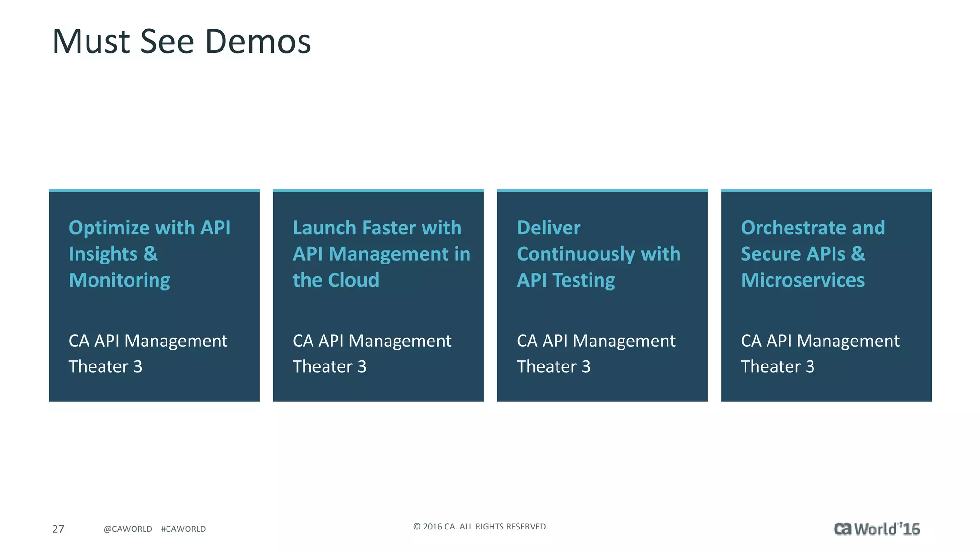Click 'CA API Management' text in third card
This screenshot has width=980, height=551.
(596, 341)
